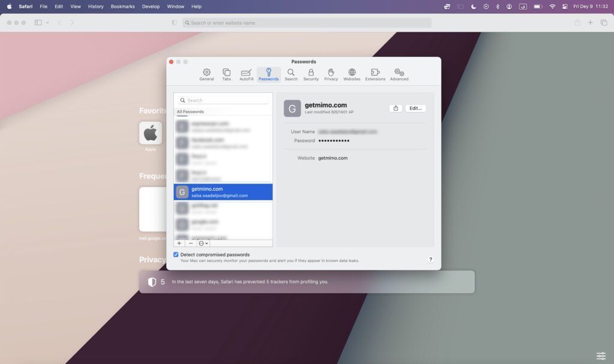Show the tab overview in Safari
The height and width of the screenshot is (364, 614).
604,23
